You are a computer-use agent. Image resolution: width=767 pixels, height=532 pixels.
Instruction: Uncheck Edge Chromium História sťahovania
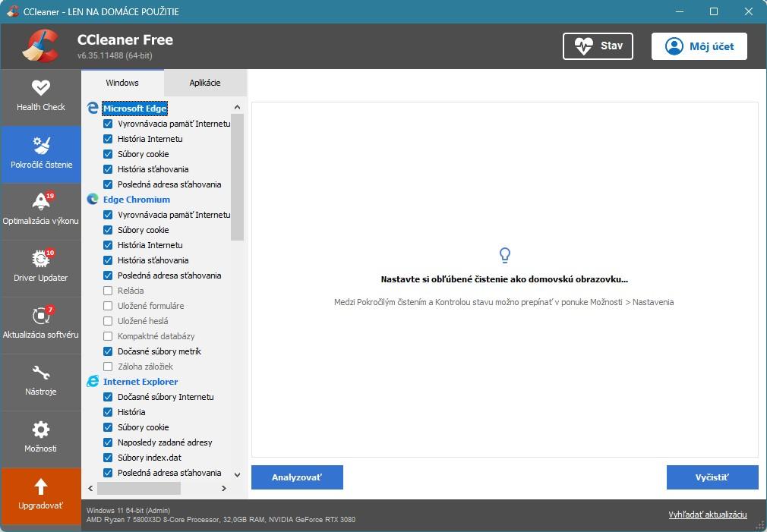108,260
